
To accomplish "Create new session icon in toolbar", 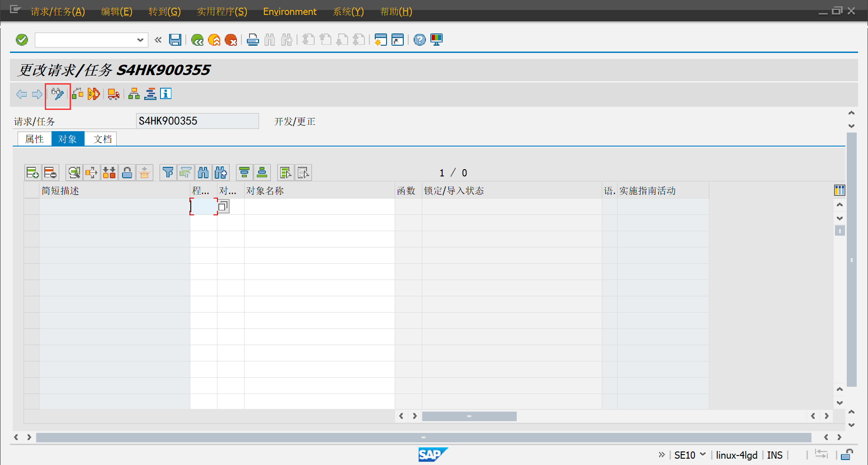I will (x=381, y=40).
